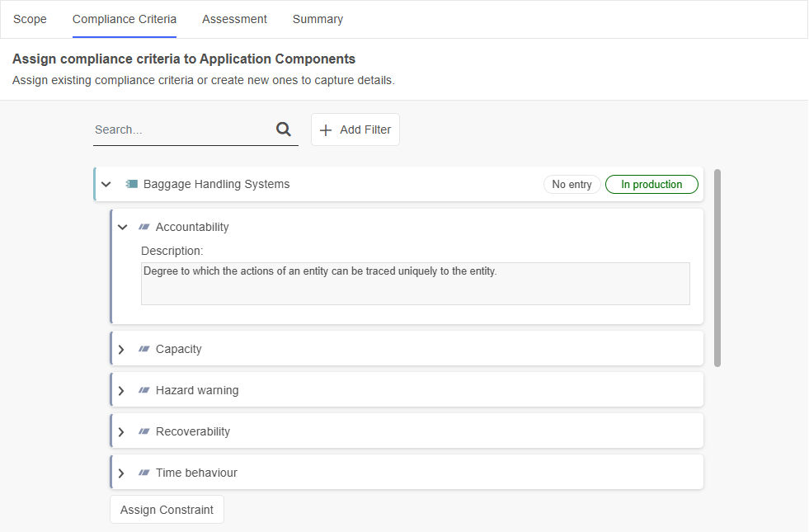809x532 pixels.
Task: Expand the Time behaviour row
Action: [121, 473]
